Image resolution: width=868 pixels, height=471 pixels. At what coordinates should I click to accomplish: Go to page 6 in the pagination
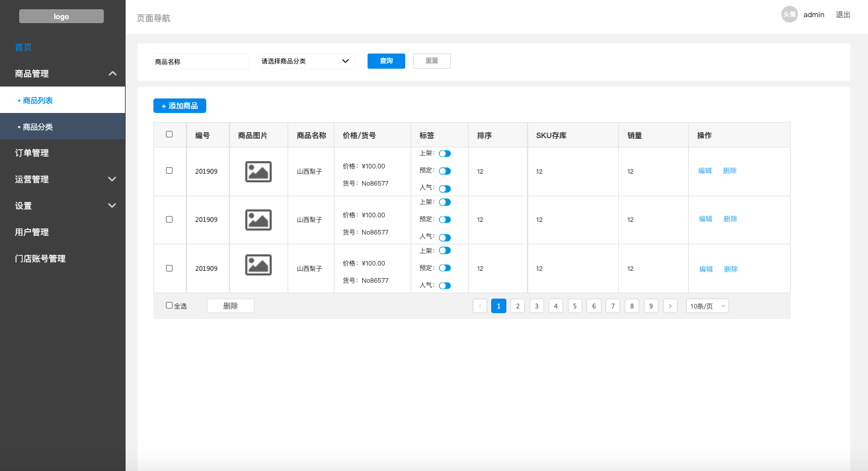coord(594,306)
